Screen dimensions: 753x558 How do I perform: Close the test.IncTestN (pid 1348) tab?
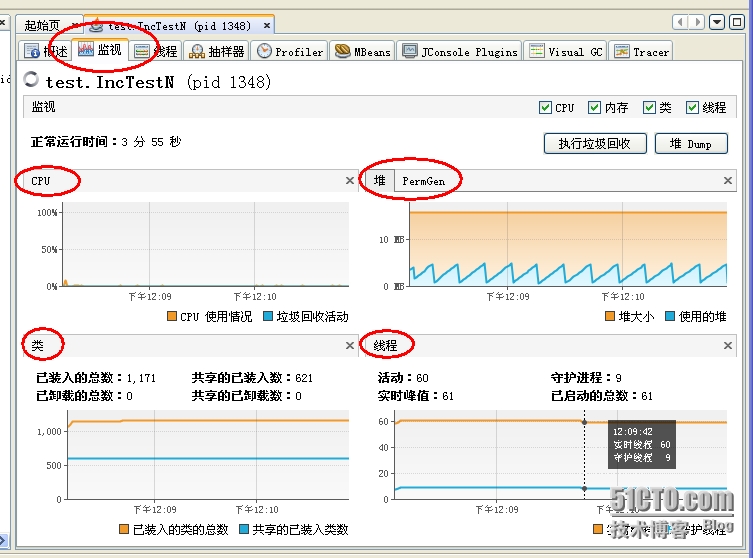coord(267,25)
